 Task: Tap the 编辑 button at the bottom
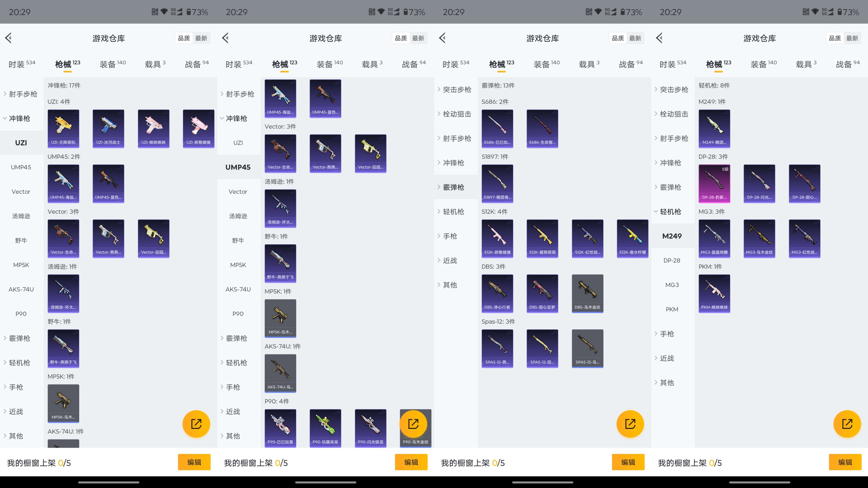coord(194,462)
